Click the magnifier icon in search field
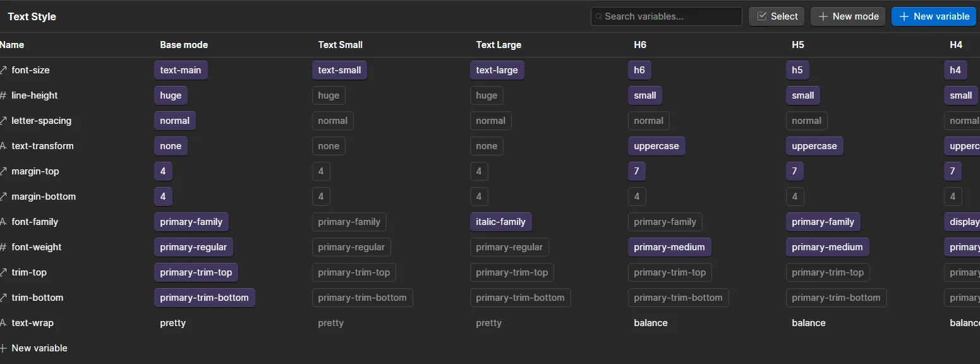The height and width of the screenshot is (364, 980). (599, 16)
